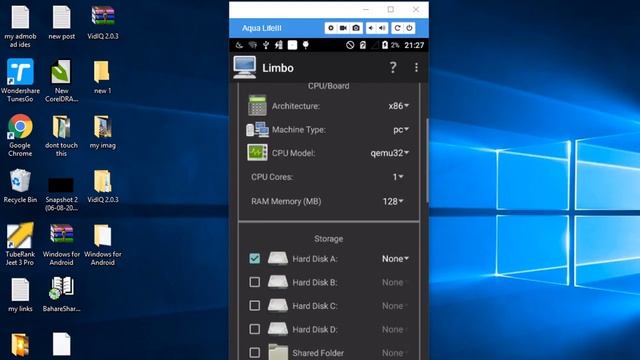Viewport: 640px width, 360px height.
Task: Click the 'Limbo' app title text
Action: coord(278,68)
